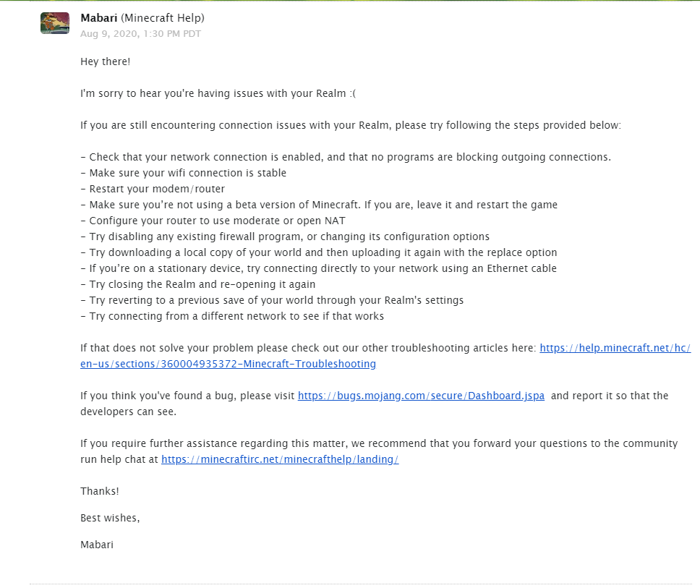
Task: Click the Aug 9, 2020 message timestamp
Action: tap(140, 34)
